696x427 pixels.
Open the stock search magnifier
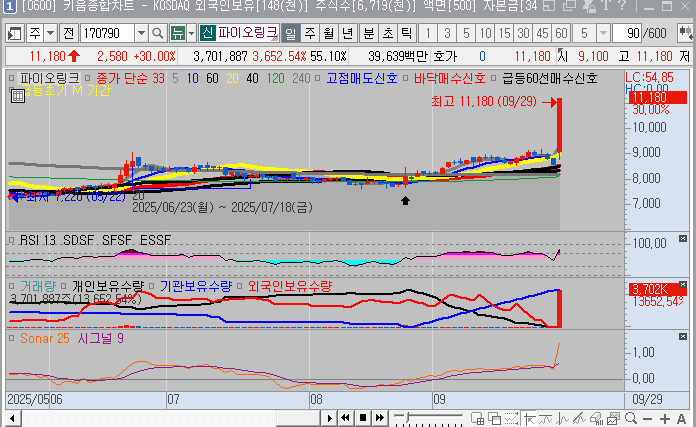[157, 33]
